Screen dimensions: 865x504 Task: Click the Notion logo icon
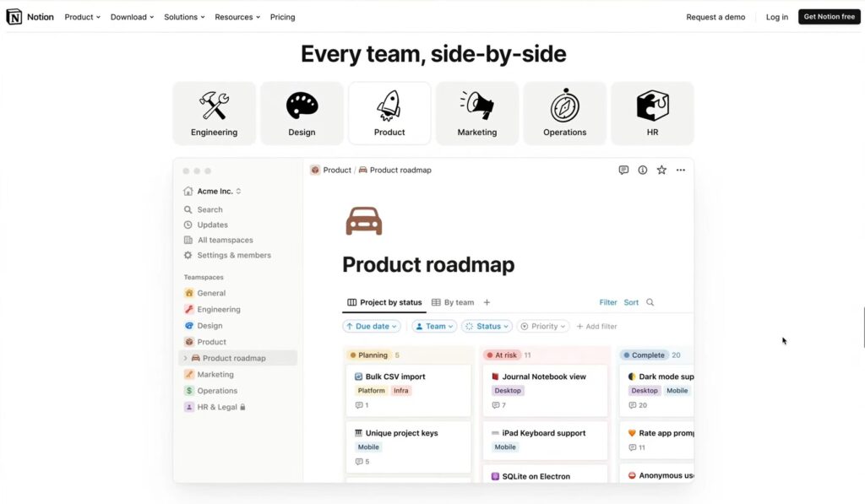[14, 17]
